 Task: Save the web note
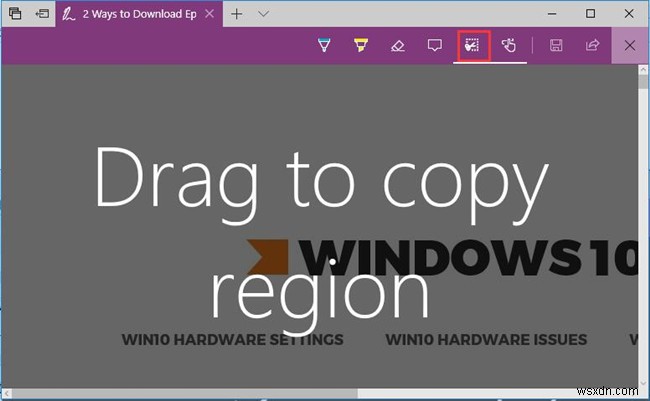click(x=556, y=45)
